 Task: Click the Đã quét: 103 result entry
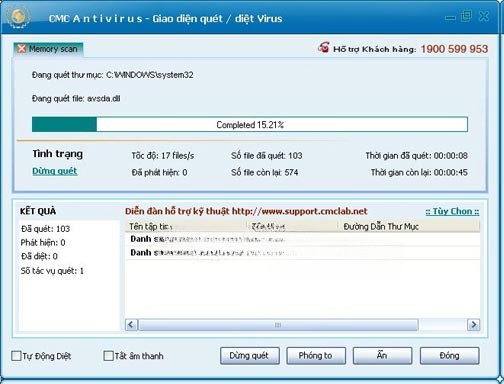pyautogui.click(x=45, y=229)
